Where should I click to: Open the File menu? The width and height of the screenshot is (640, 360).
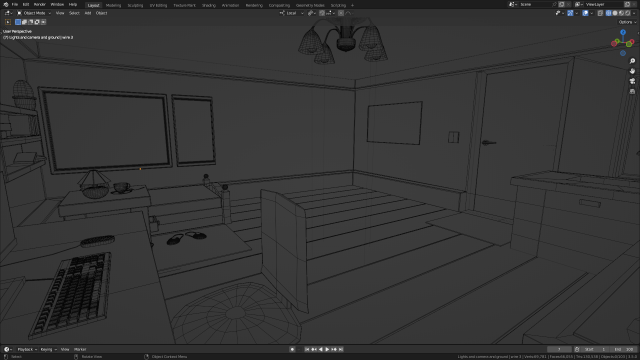15,4
